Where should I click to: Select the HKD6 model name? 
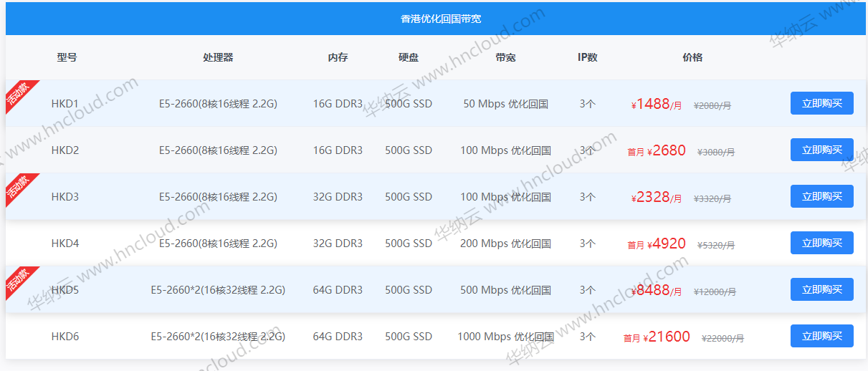pos(65,337)
